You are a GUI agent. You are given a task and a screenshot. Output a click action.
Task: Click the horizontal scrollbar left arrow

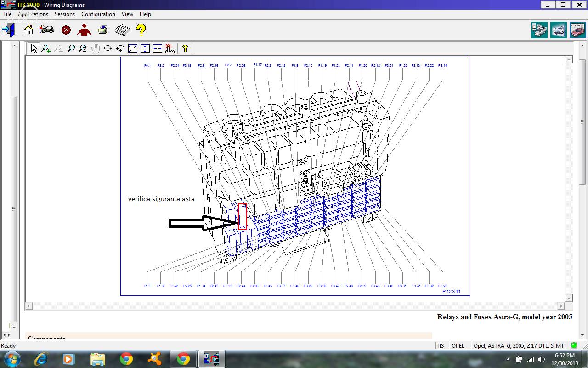[x=29, y=306]
